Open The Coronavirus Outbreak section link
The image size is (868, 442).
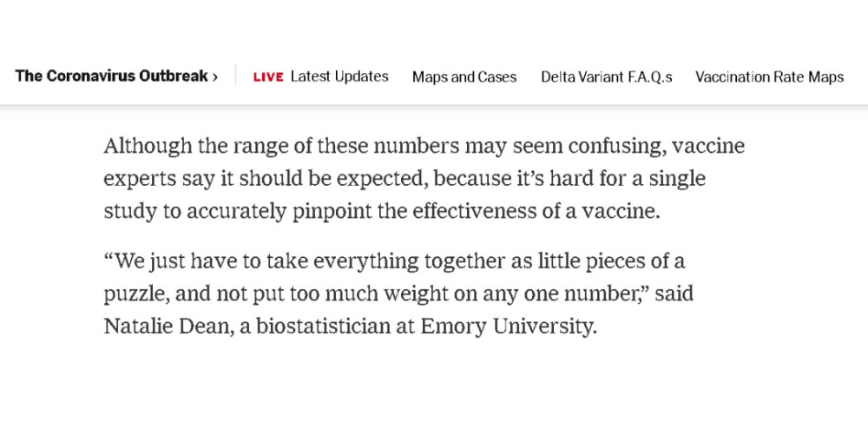[111, 76]
